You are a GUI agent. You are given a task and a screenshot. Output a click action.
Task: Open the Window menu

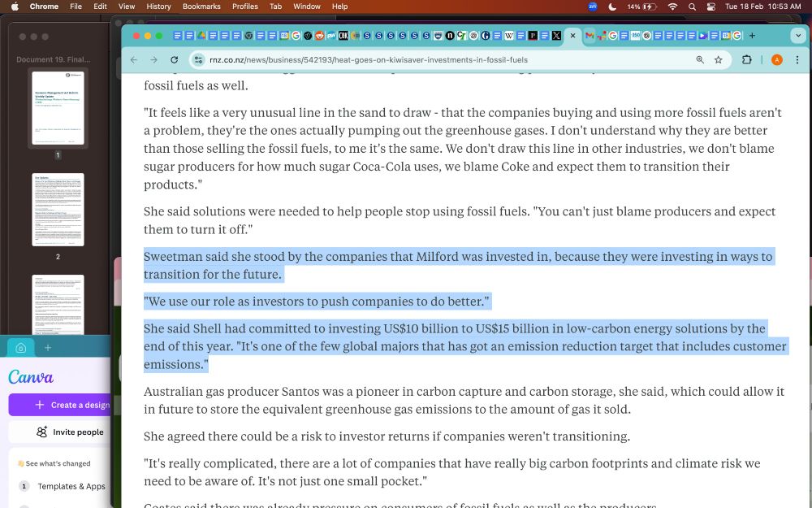point(307,7)
